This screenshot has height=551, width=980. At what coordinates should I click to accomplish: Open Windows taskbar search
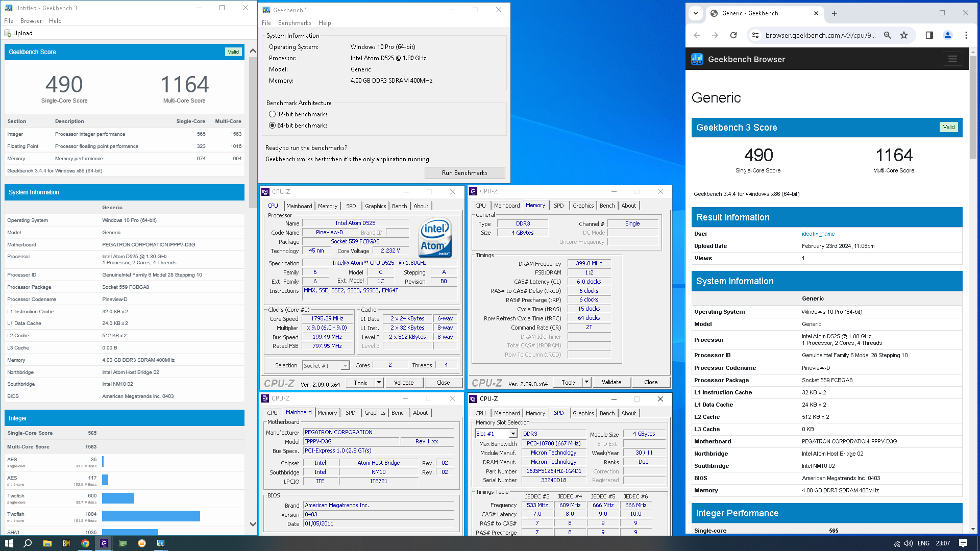(28, 543)
